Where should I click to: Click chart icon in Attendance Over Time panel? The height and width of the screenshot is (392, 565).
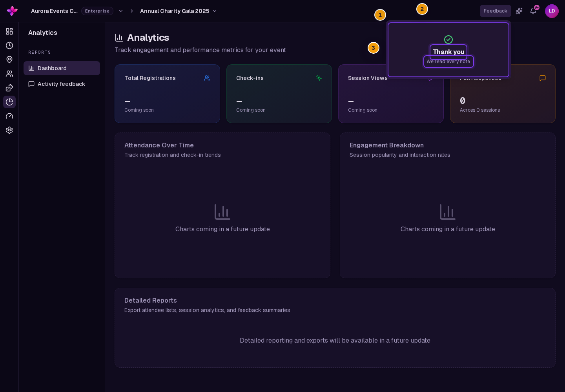coord(222,212)
